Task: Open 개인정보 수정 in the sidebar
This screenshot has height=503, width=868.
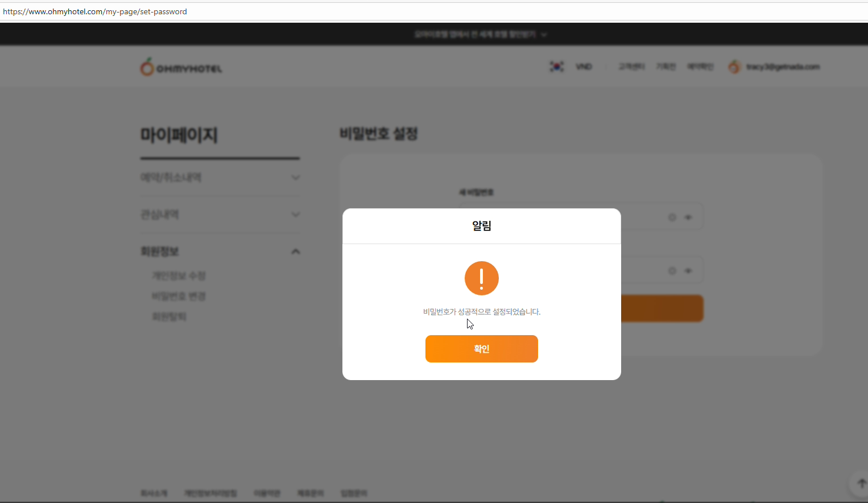Action: point(179,276)
